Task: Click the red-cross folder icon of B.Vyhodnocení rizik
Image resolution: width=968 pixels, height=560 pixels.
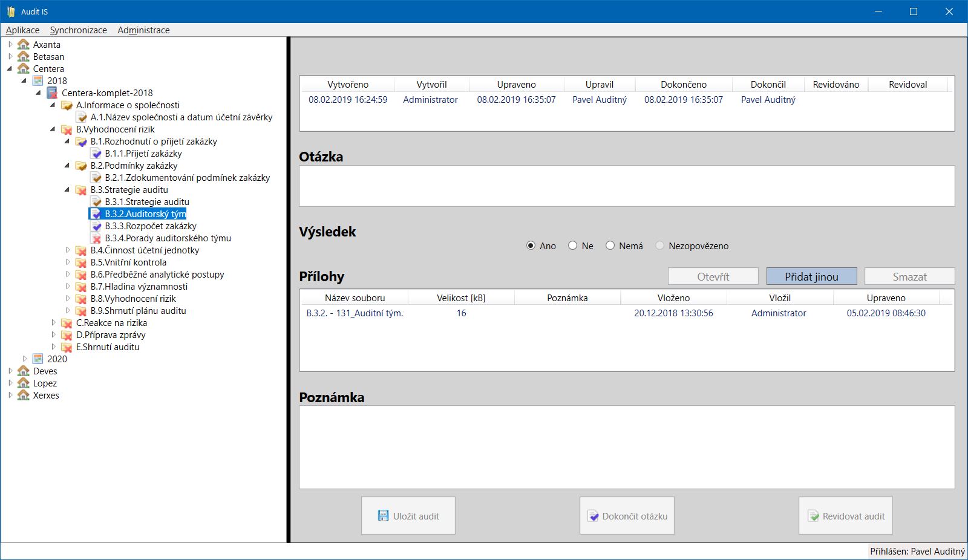Action: [x=67, y=129]
